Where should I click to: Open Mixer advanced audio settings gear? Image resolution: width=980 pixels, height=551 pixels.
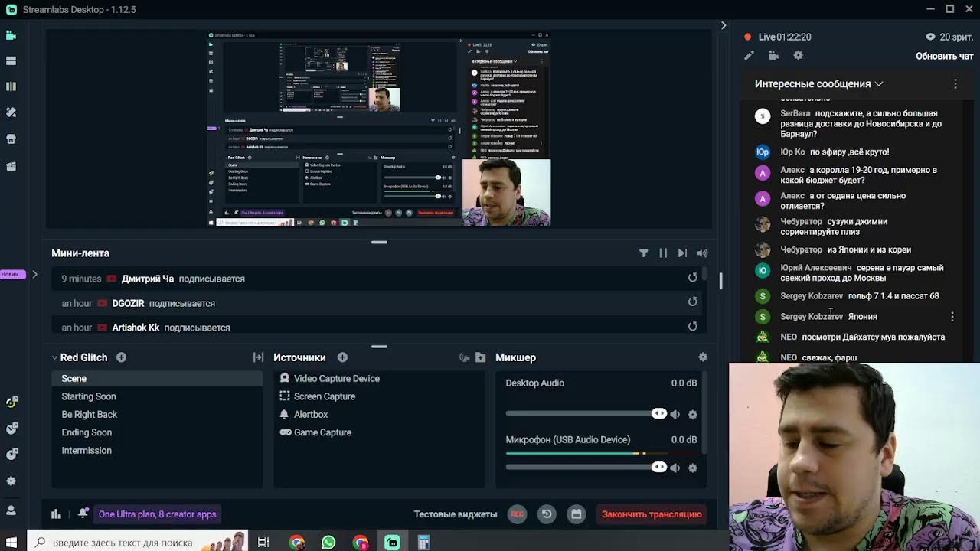tap(703, 357)
